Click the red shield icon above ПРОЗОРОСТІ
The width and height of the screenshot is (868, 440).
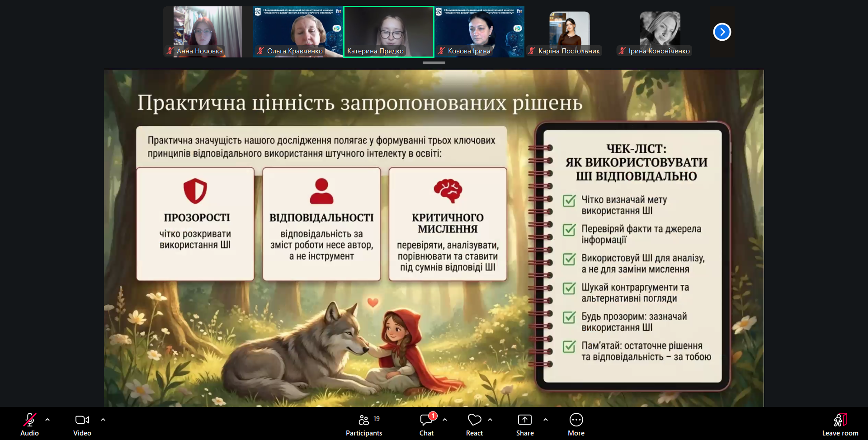click(195, 191)
